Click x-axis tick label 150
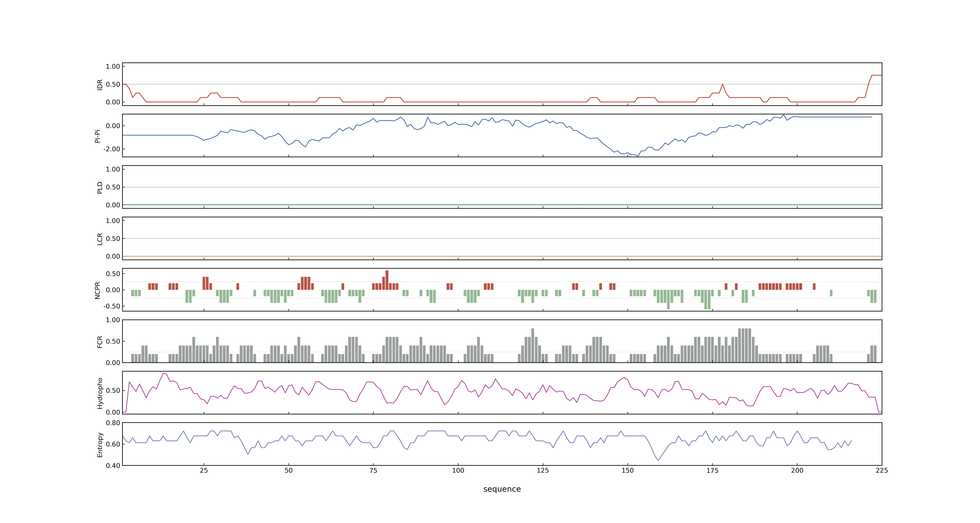 pyautogui.click(x=628, y=470)
